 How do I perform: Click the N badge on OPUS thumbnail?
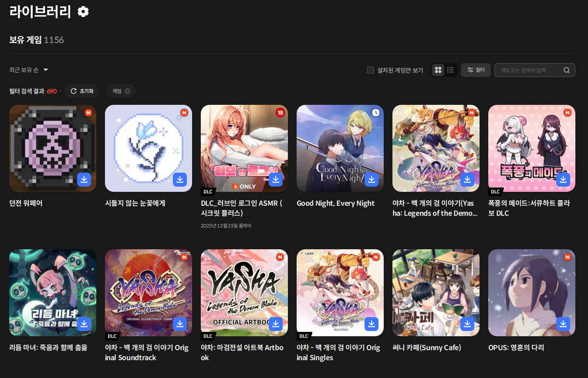568,257
